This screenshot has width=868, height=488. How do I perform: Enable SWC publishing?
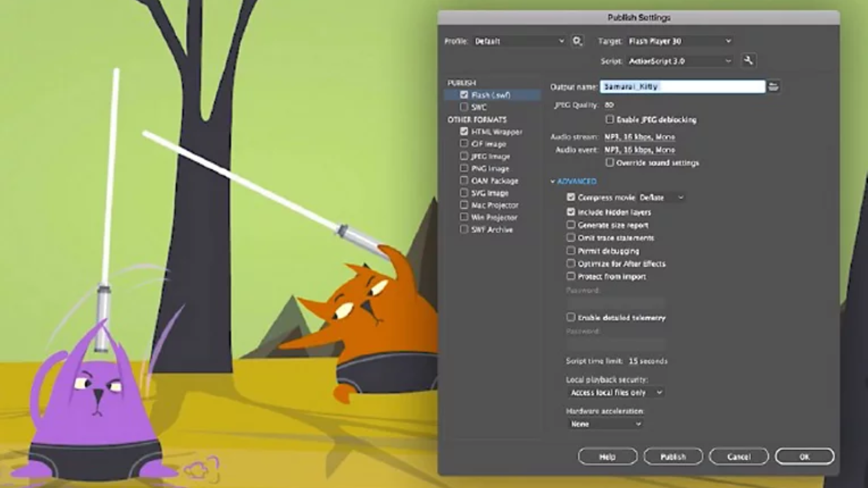(464, 106)
